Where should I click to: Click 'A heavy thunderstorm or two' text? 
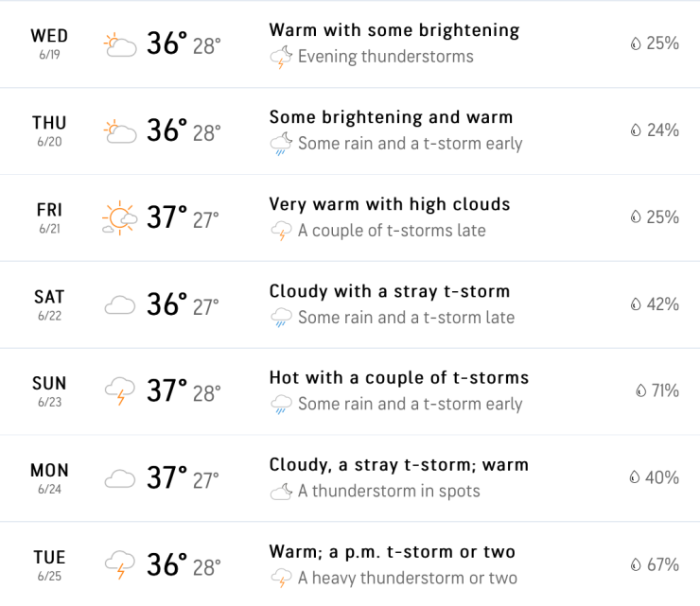(408, 579)
